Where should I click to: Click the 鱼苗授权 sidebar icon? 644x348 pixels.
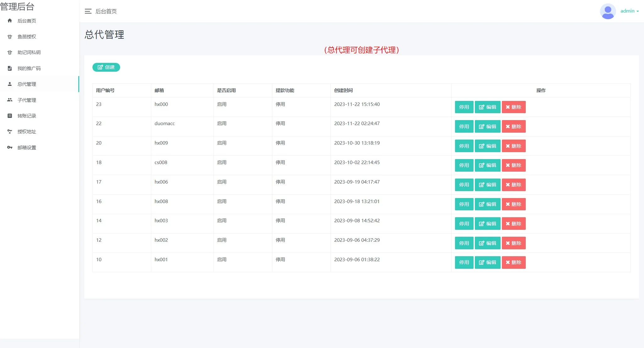click(10, 37)
